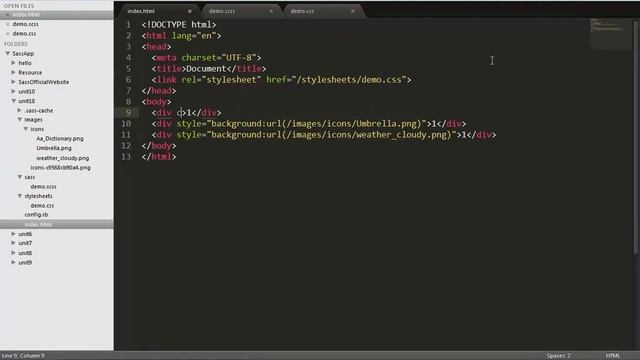Screen dimensions: 640x360
Task: Click the SassOfficialWebsite folder name
Action: point(44,82)
